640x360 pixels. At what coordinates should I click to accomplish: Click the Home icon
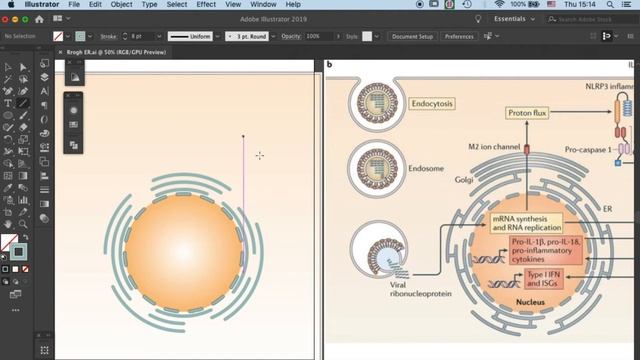coord(39,19)
